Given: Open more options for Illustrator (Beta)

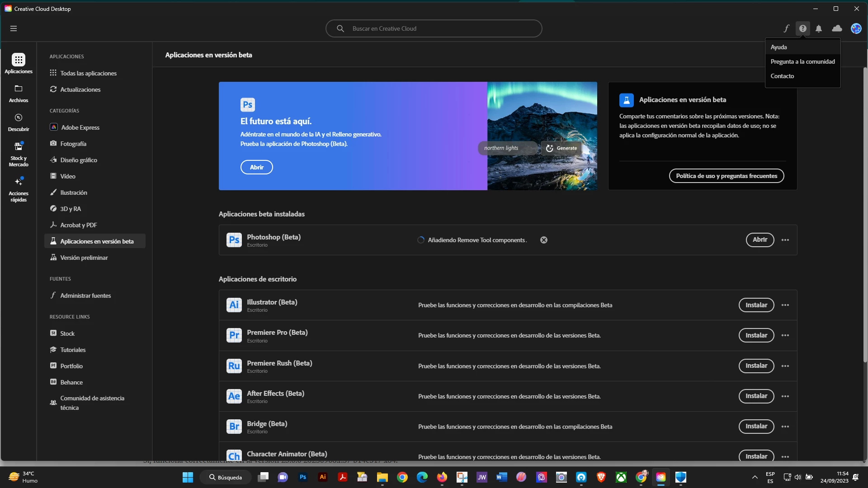Looking at the screenshot, I should pos(785,305).
